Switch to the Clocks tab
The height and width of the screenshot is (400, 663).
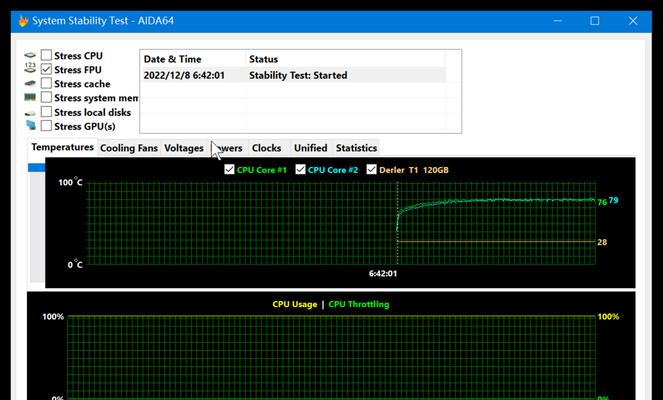(x=266, y=148)
